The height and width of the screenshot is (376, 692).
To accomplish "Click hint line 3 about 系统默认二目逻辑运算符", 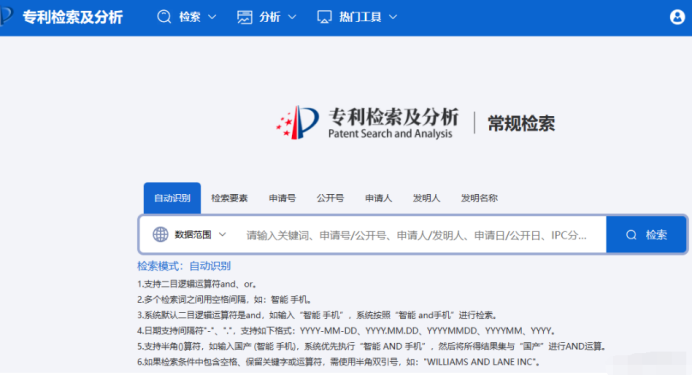I will 318,315.
